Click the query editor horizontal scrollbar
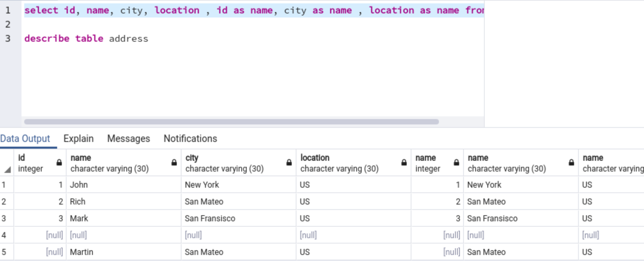Screen dimensions: 644x261 pos(231,122)
